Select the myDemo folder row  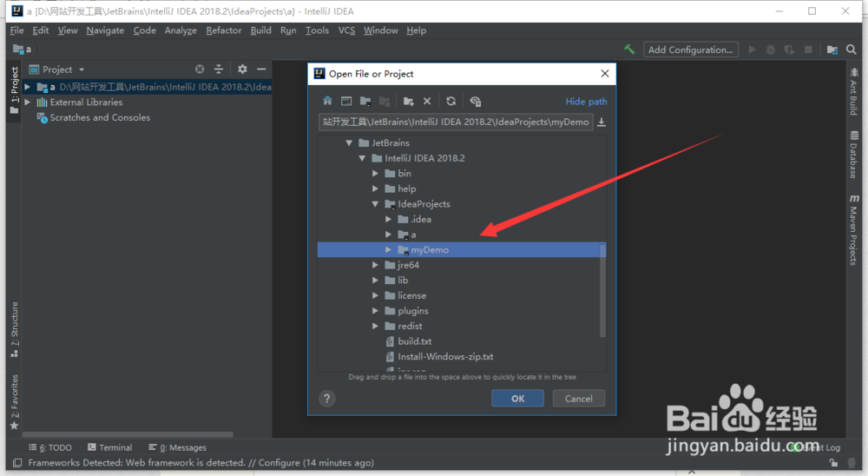pos(462,250)
